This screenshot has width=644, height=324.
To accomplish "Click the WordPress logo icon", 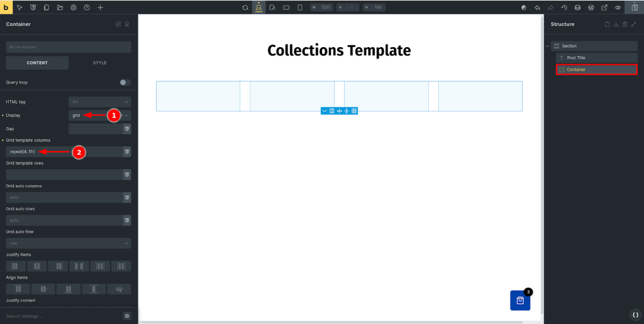I will click(x=591, y=8).
